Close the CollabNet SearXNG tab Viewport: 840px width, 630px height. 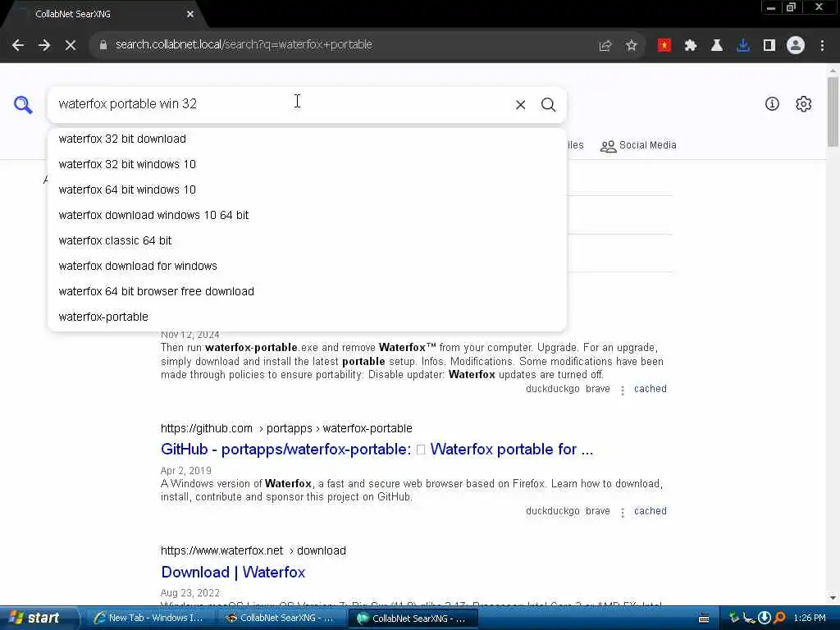190,15
